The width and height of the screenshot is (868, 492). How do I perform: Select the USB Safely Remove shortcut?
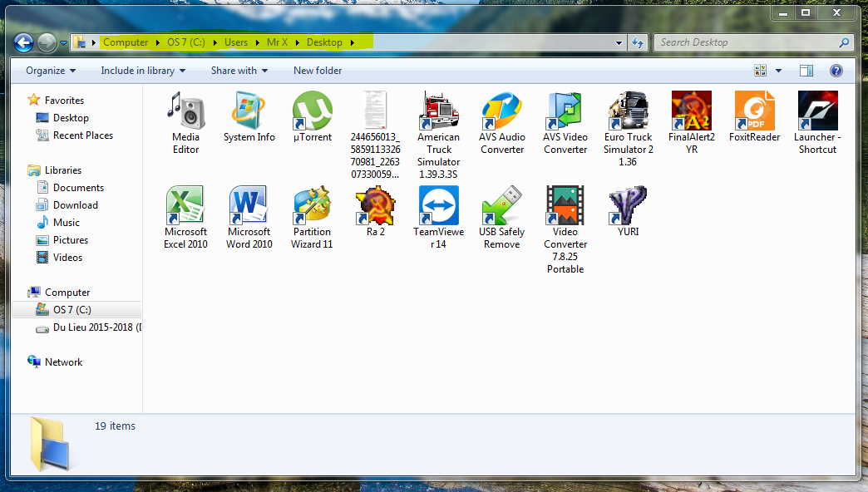click(x=502, y=218)
